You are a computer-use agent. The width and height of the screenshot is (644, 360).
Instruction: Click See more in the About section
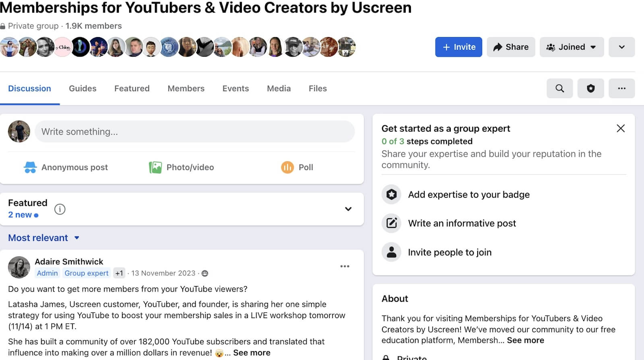pos(525,340)
